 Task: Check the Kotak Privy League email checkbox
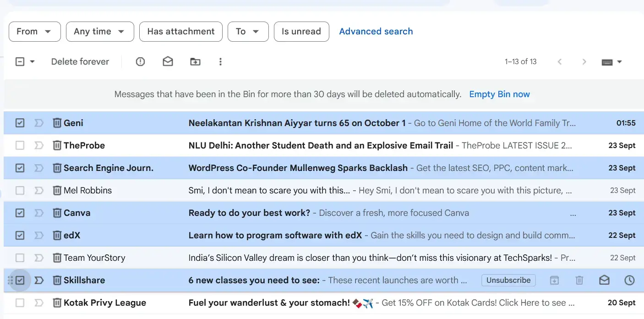click(x=20, y=302)
